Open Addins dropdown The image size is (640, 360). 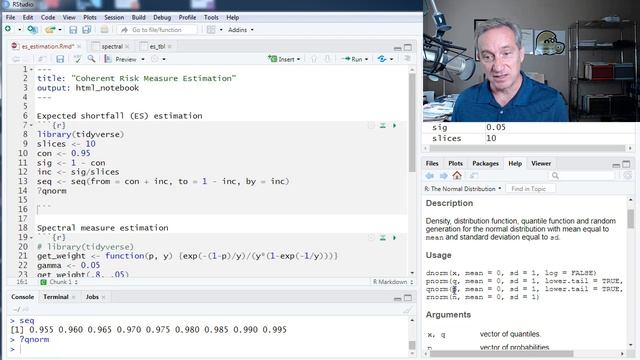[241, 30]
